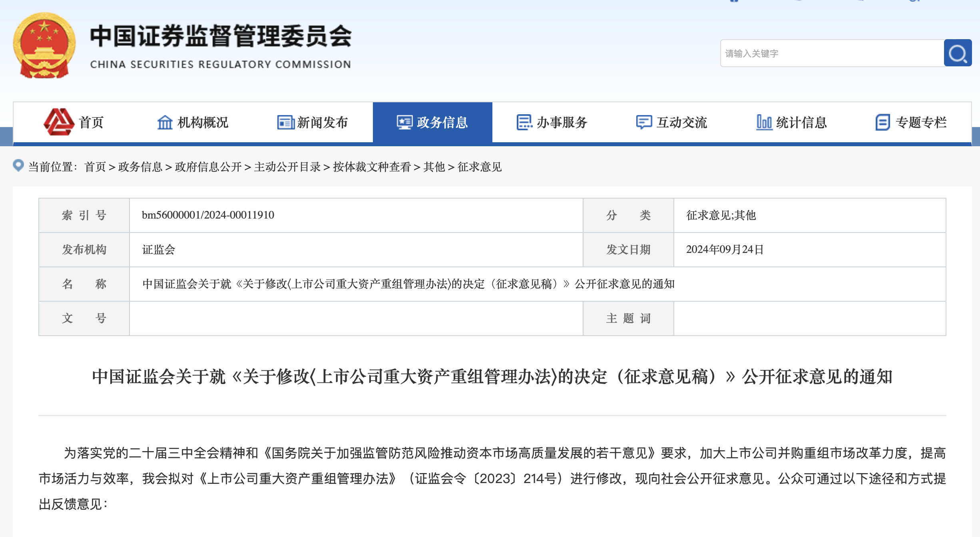
Task: Click the monitor icon beside 政务信息
Action: [404, 122]
